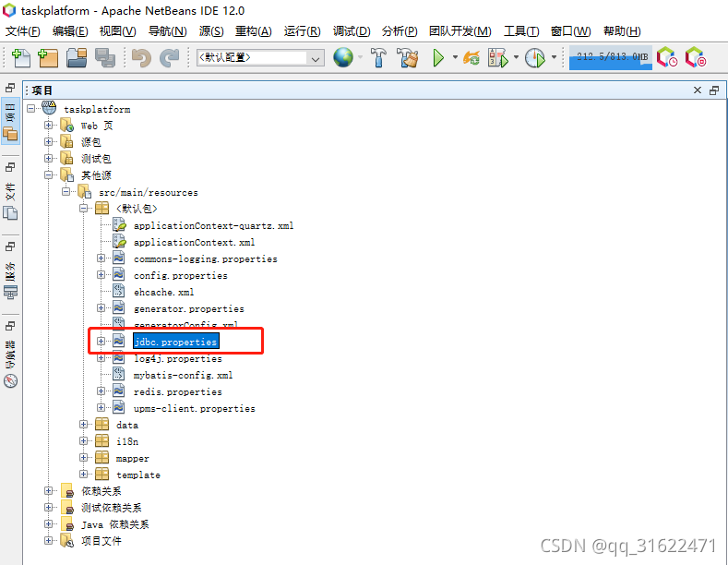
Task: Open the 文件(F) menu
Action: (23, 31)
